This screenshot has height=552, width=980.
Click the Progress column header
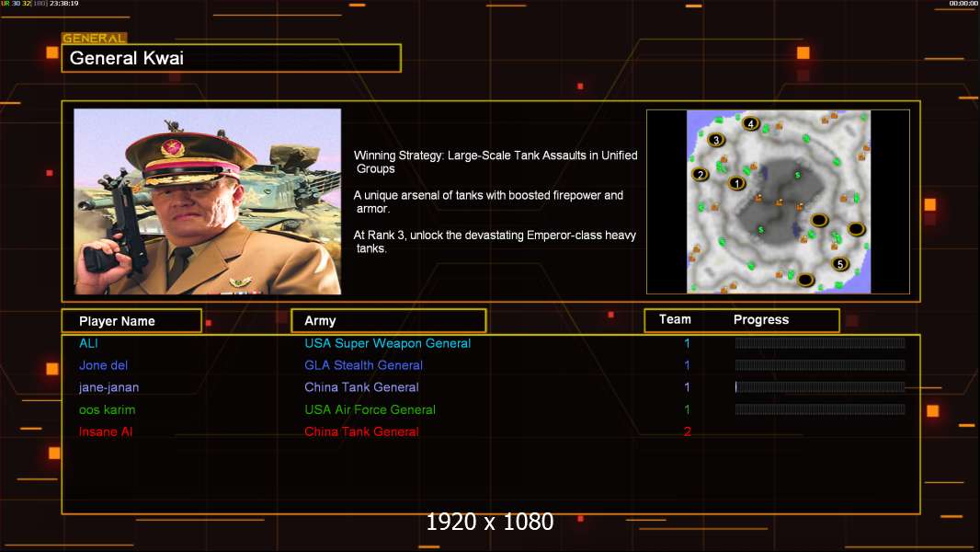[x=761, y=319]
